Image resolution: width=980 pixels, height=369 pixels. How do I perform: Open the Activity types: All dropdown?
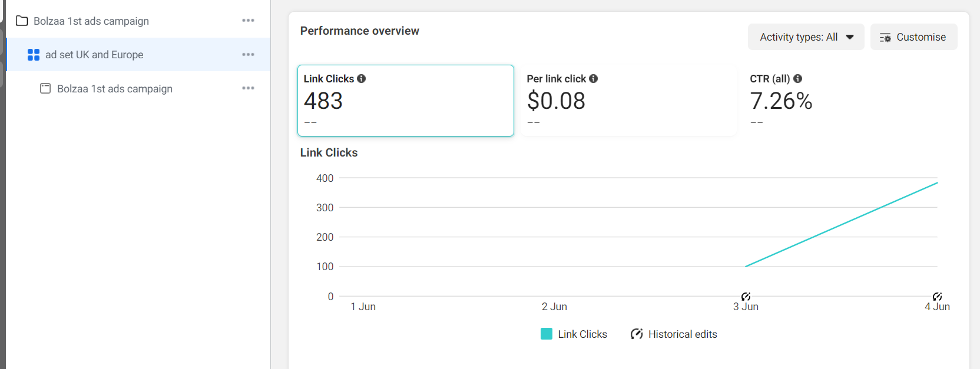click(806, 37)
